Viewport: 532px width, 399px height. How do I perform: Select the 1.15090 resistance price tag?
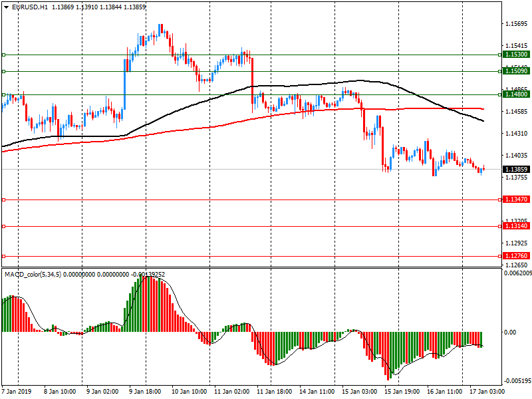coord(516,70)
